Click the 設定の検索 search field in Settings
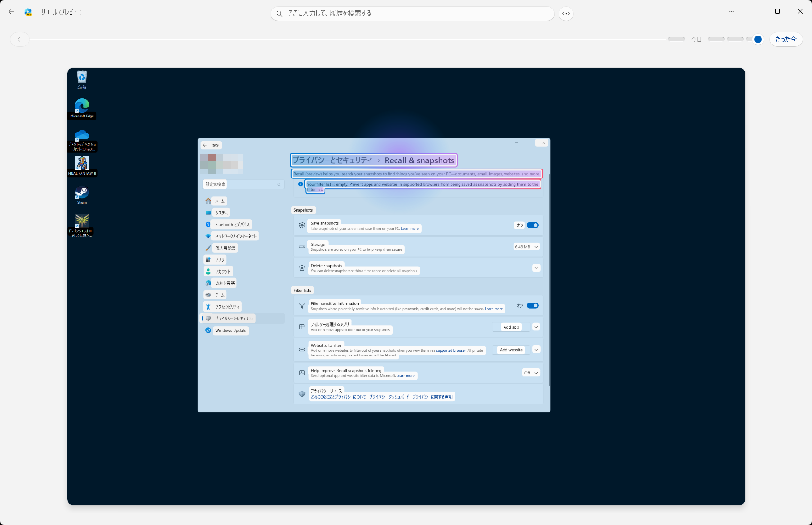Image resolution: width=812 pixels, height=525 pixels. tap(244, 185)
